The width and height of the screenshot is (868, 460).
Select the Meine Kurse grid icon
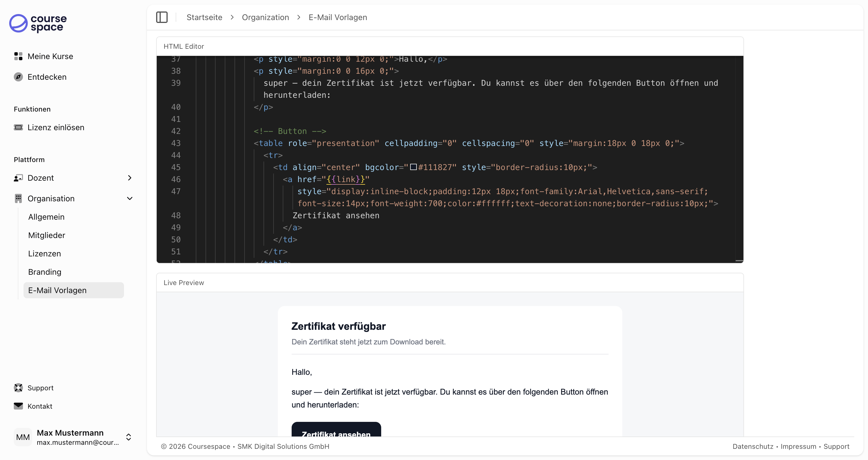point(18,56)
